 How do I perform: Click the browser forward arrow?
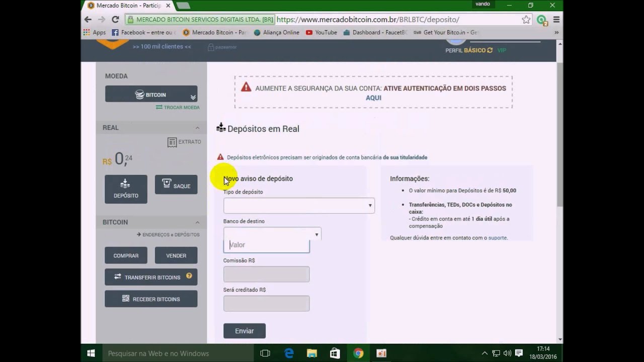102,20
